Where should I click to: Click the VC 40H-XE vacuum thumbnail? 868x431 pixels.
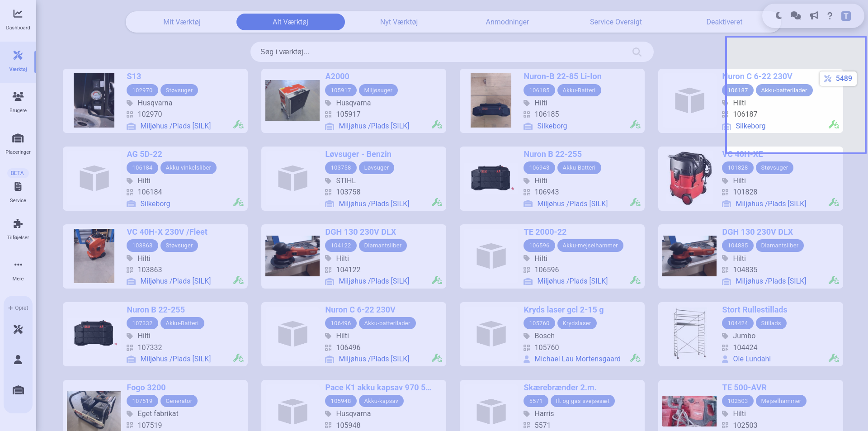point(689,178)
